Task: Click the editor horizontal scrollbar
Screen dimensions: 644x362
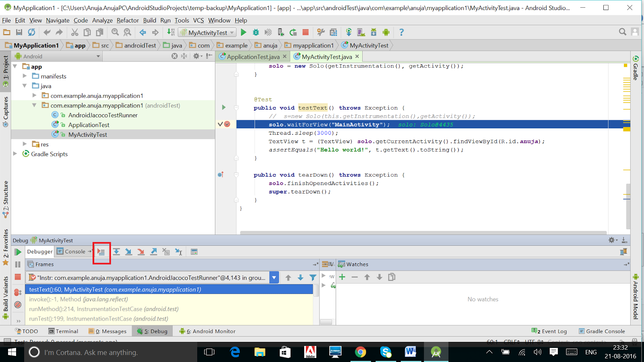Action: tap(423, 233)
